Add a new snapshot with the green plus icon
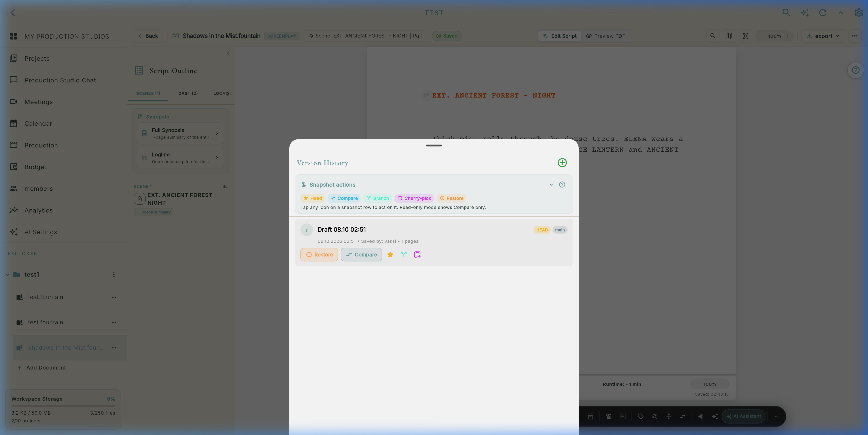The height and width of the screenshot is (435, 868). click(562, 163)
